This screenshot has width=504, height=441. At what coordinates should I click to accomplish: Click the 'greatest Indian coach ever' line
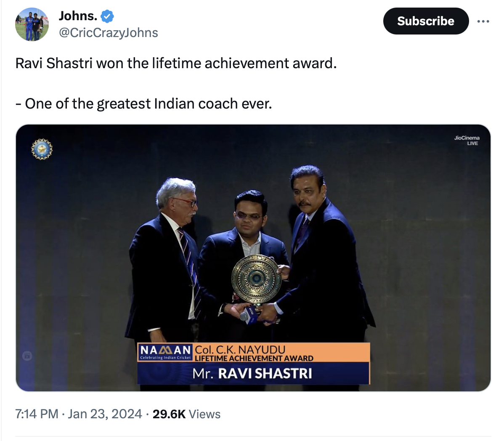tap(144, 104)
